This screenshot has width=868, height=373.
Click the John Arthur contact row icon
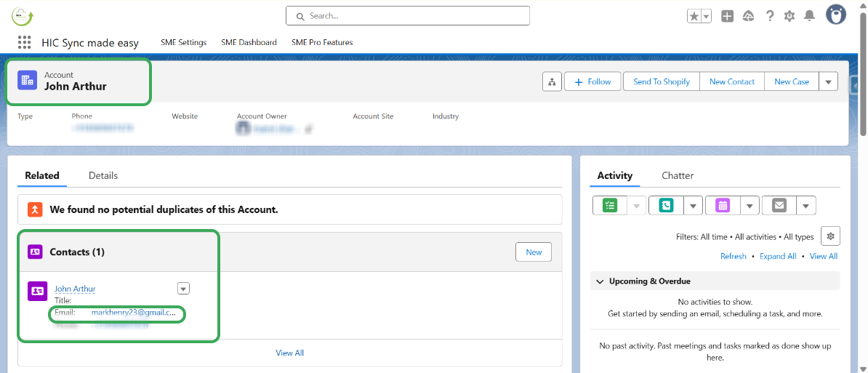point(38,291)
